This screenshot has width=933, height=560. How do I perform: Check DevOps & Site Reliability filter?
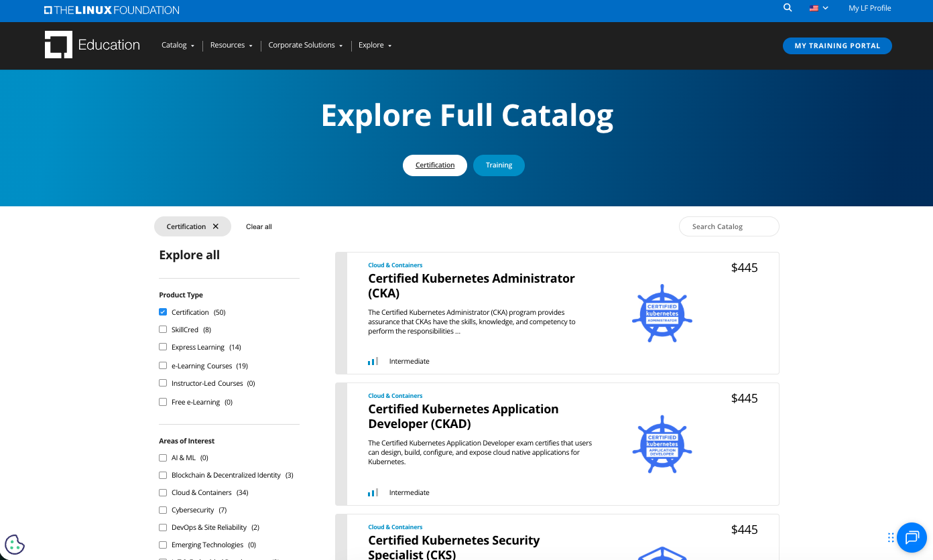coord(163,527)
